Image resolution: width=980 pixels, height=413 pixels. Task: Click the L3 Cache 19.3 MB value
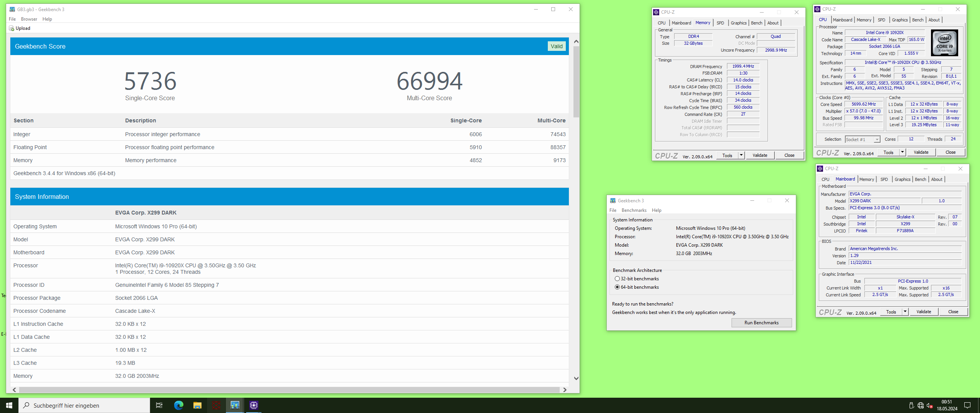(x=125, y=363)
